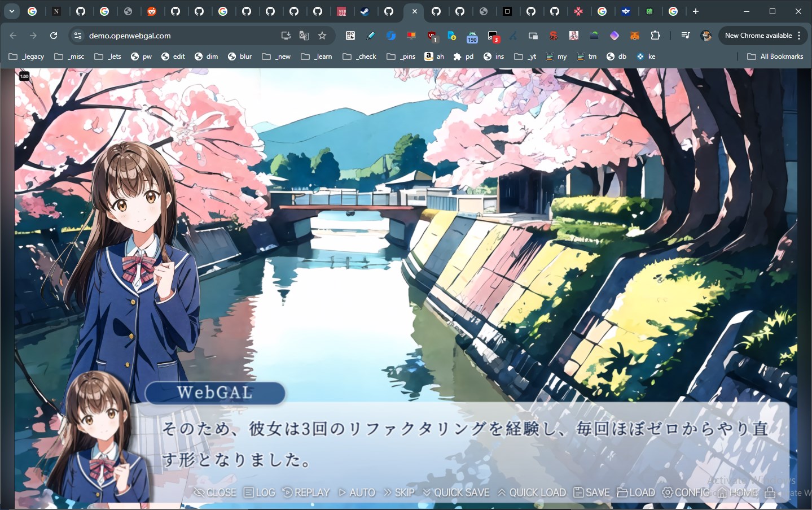Click New Chrome available update button
812x510 pixels.
click(758, 36)
